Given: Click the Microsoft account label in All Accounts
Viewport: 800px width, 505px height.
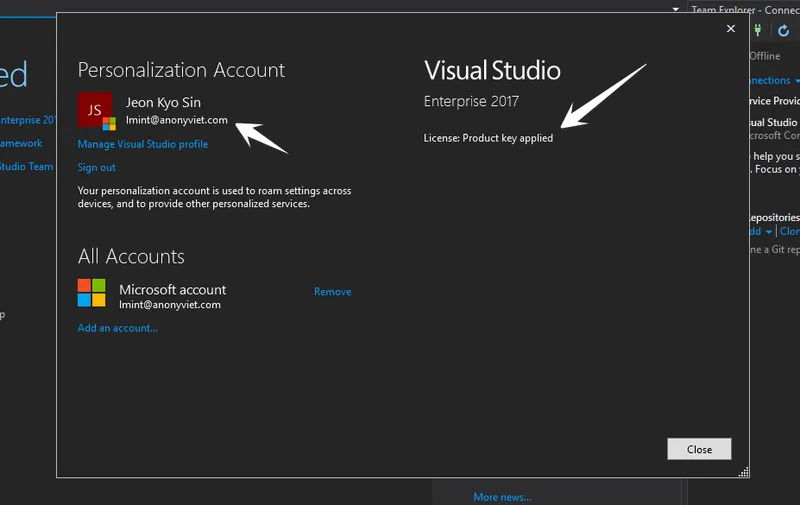Looking at the screenshot, I should coord(172,289).
